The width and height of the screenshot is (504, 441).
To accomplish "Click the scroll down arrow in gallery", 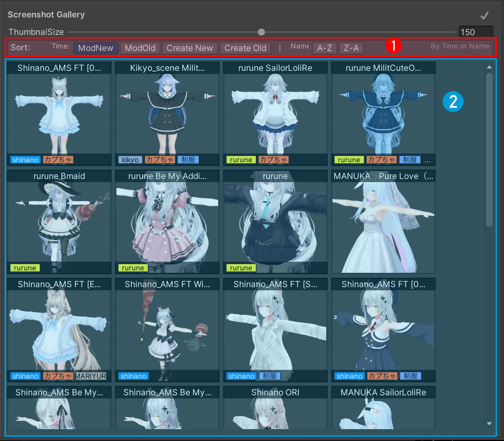I will (x=489, y=424).
